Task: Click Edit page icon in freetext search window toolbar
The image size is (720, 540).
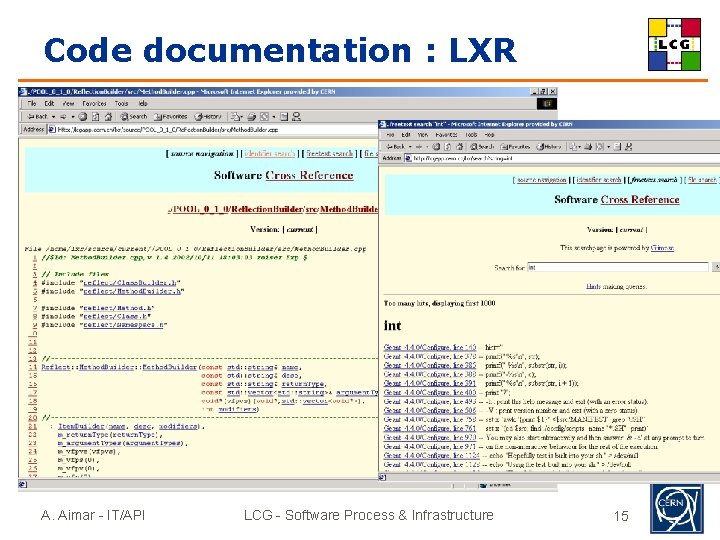Action: [x=599, y=146]
